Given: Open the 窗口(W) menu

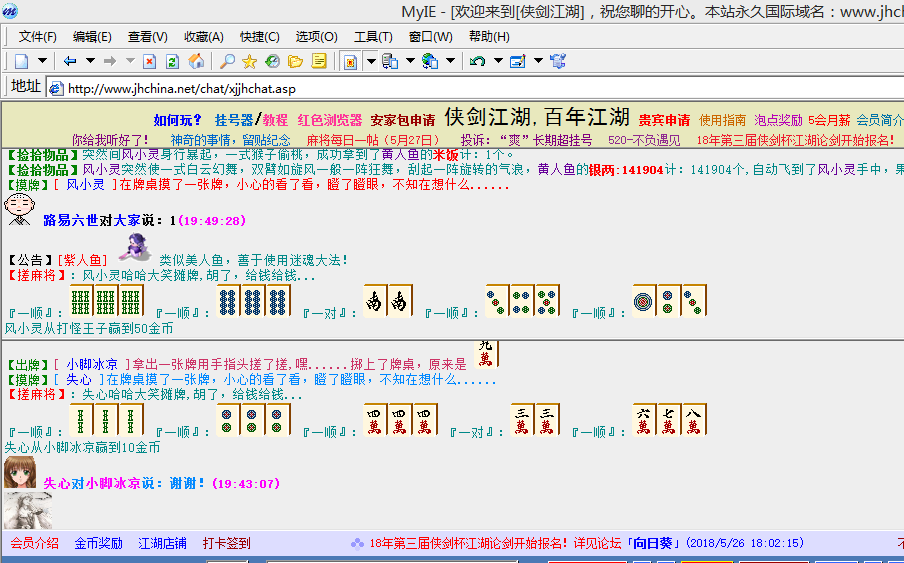Looking at the screenshot, I should (x=431, y=37).
